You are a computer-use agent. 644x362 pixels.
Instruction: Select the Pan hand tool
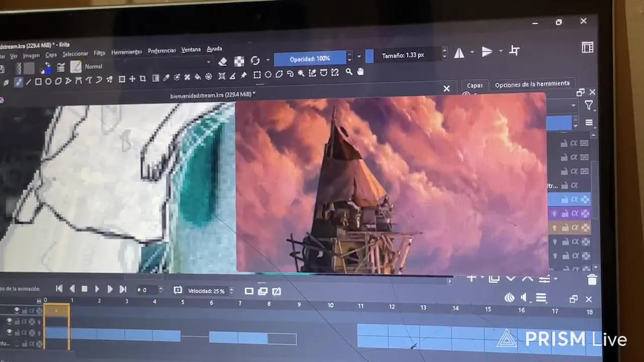click(x=361, y=72)
